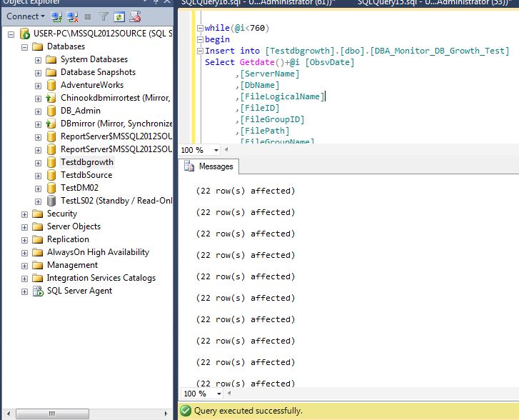Screen dimensions: 519x420
Task: Click the Messages tab icon
Action: pos(189,166)
